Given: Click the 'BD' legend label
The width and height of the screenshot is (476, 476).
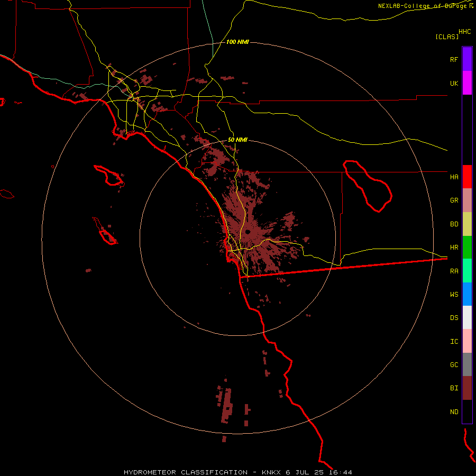Looking at the screenshot, I should [x=454, y=224].
